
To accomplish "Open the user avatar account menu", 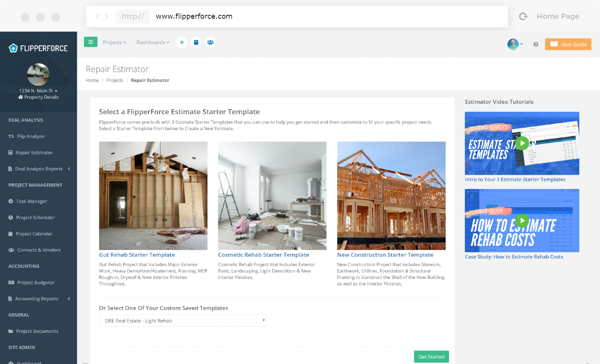I will pos(515,44).
